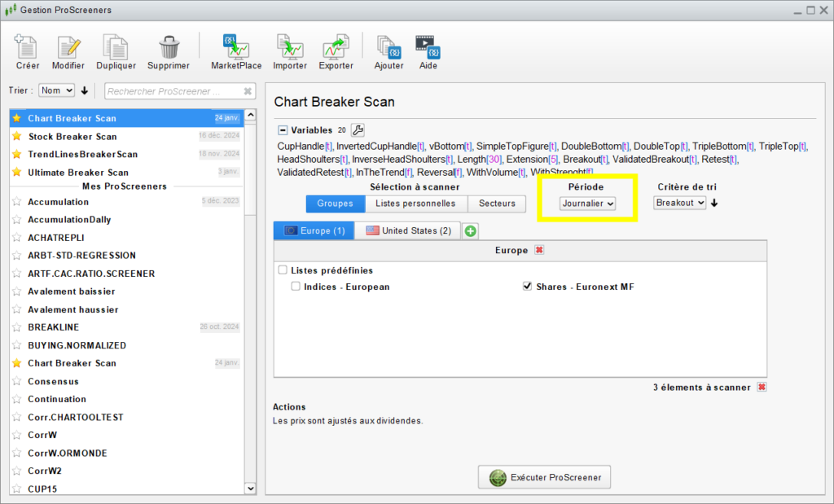Open the Aide help video icon
Image resolution: width=834 pixels, height=504 pixels.
coord(428,46)
